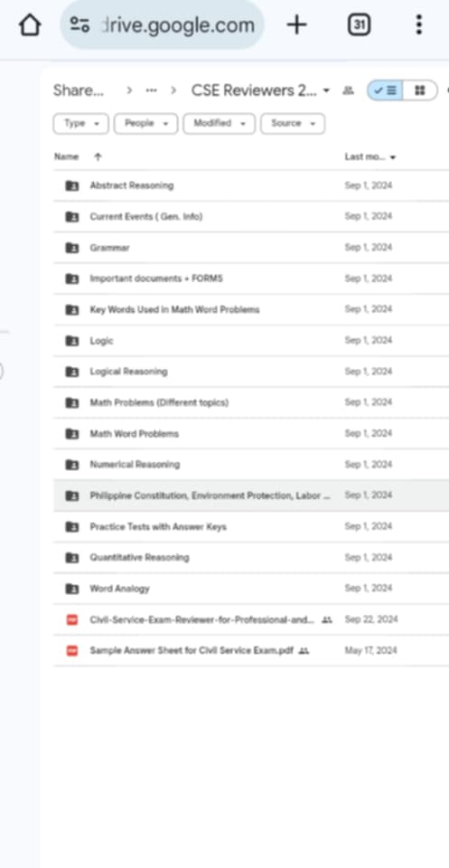Click Sample Answer Sheet PDF icon
Image resolution: width=449 pixels, height=868 pixels.
[x=72, y=650]
